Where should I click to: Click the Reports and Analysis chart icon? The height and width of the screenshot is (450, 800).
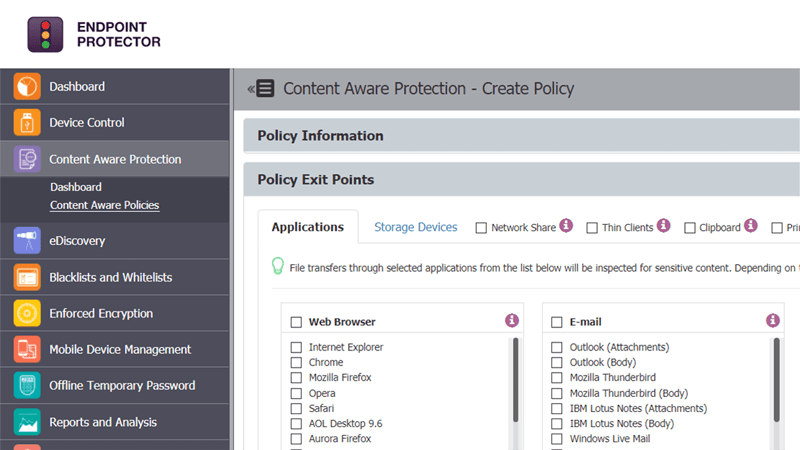coord(27,422)
